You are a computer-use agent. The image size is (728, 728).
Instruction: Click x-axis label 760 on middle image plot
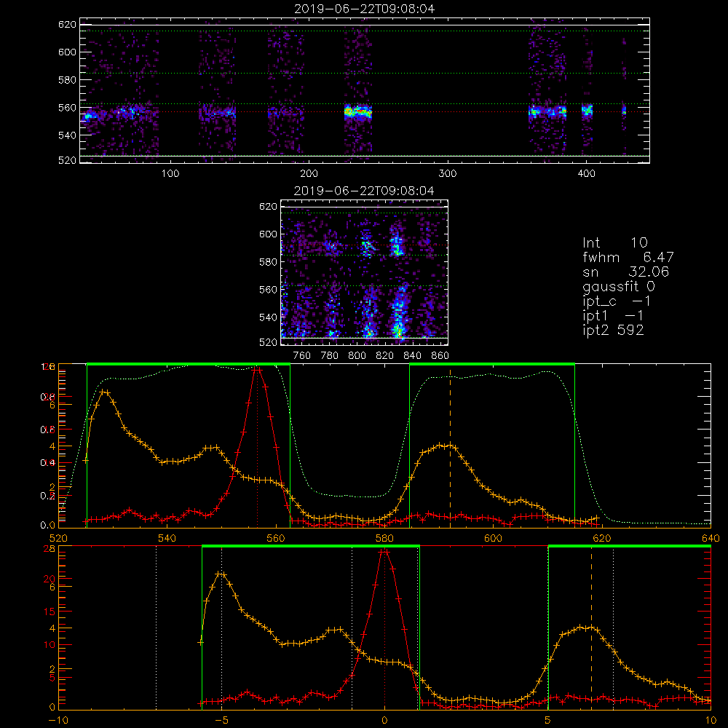(x=302, y=356)
